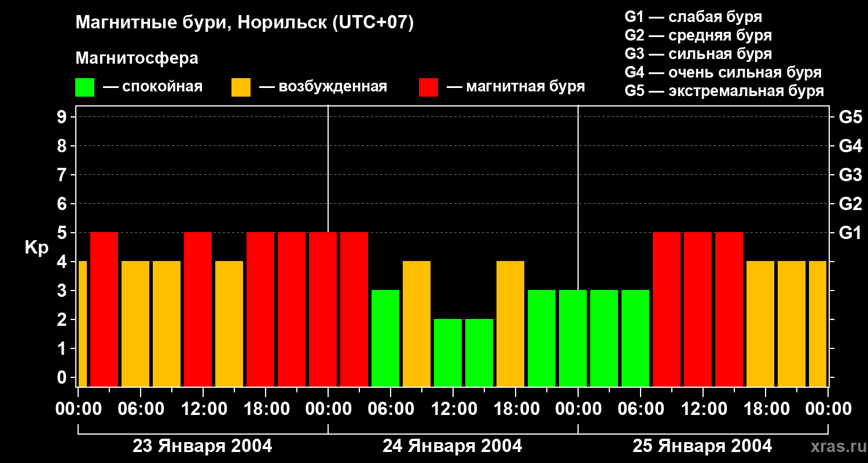Click the '23 Января 2004' date label
Screen dimensions: 868x463
pos(203,446)
